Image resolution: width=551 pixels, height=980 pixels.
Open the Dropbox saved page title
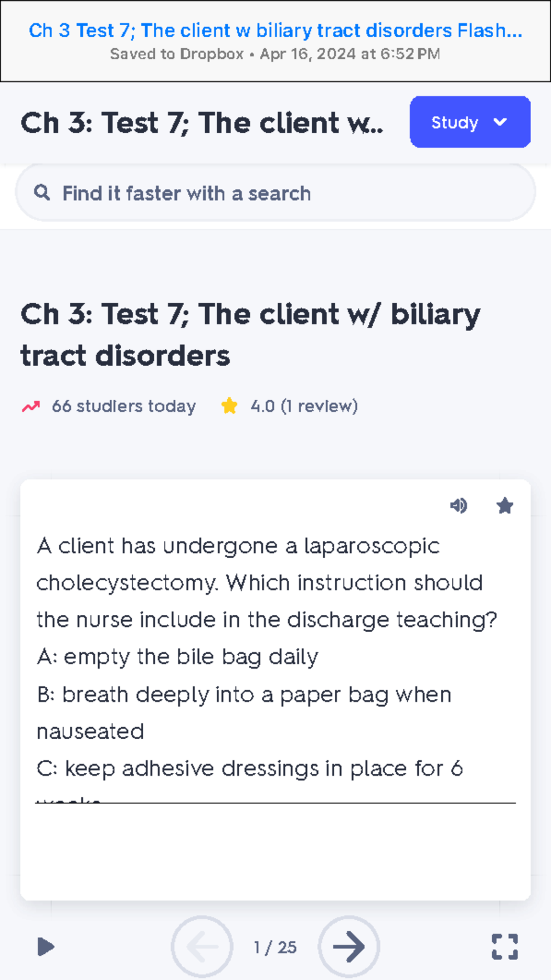coord(275,30)
